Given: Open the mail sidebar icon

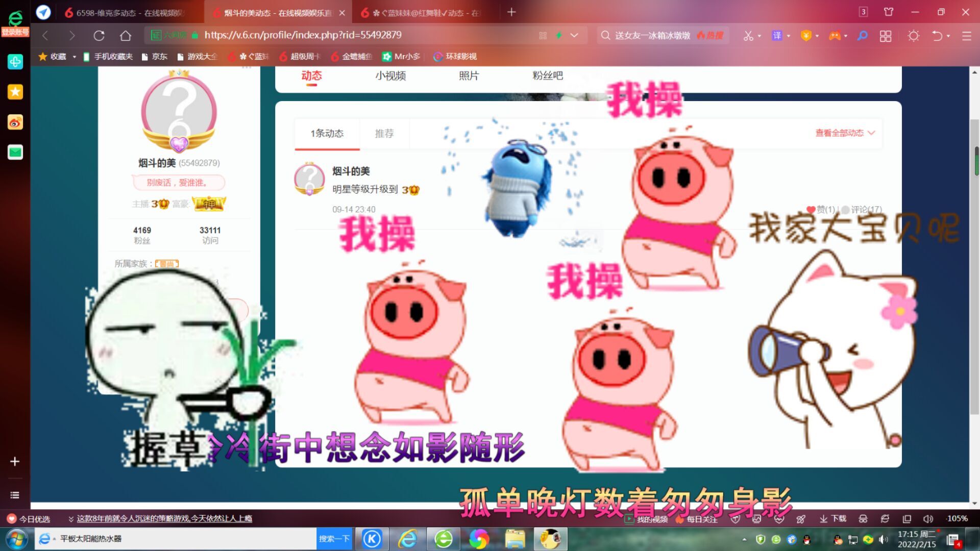Looking at the screenshot, I should point(15,152).
